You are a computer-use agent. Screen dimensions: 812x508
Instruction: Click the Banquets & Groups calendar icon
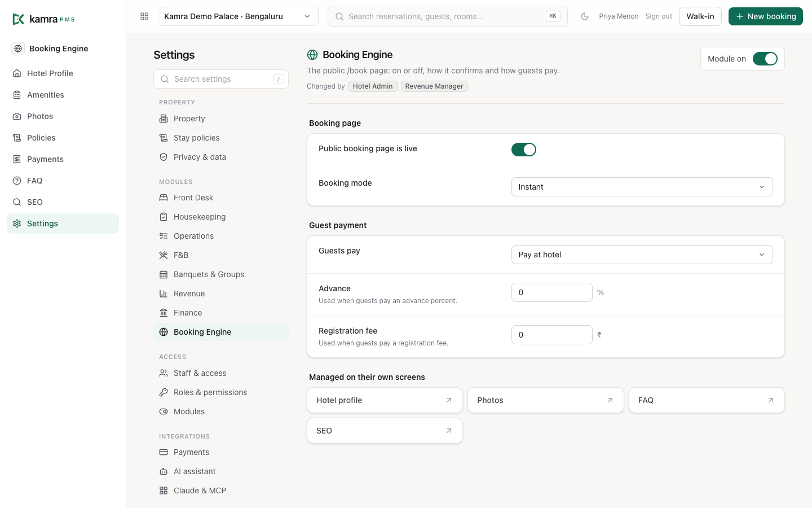point(164,274)
